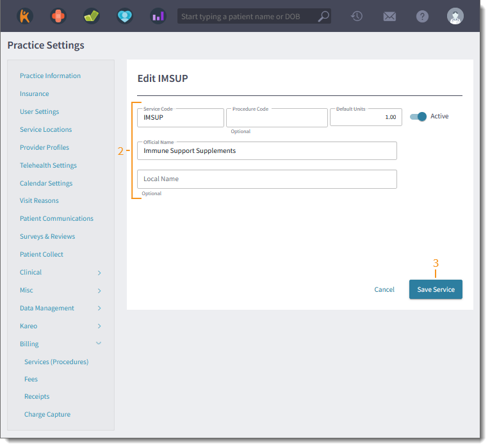The height and width of the screenshot is (448, 490).
Task: Expand the Clinical section chevron
Action: pyautogui.click(x=99, y=273)
